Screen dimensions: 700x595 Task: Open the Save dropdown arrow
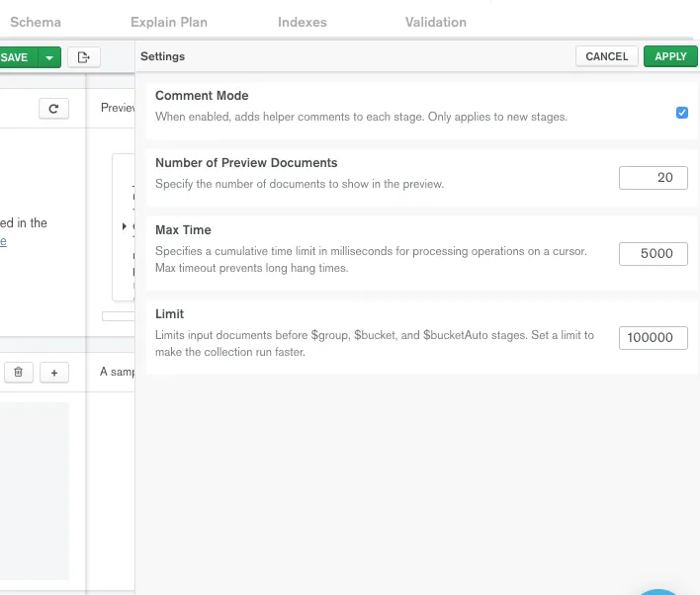(49, 57)
